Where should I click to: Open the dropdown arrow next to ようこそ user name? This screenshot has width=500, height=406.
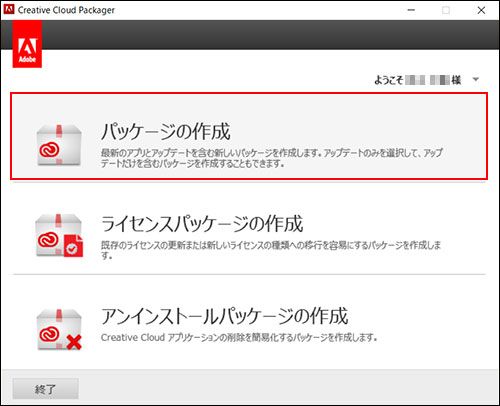click(x=476, y=79)
